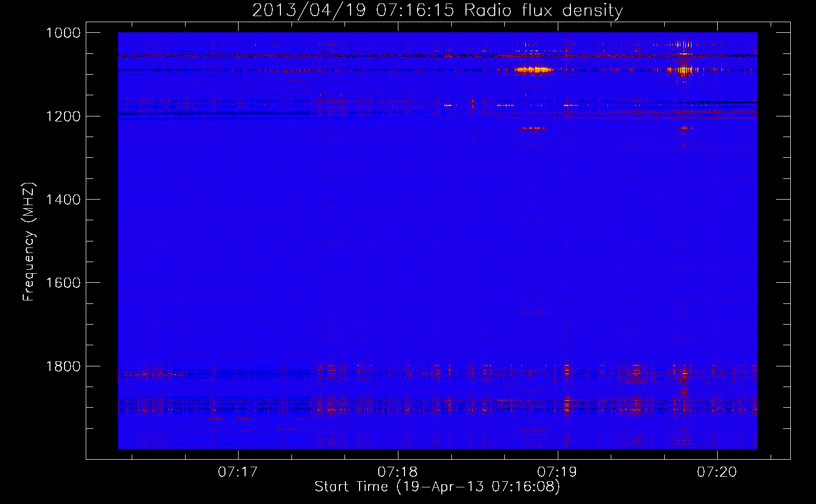Click the bright yellow burst just before 07:19
Screen dimensions: 816x504
(534, 70)
